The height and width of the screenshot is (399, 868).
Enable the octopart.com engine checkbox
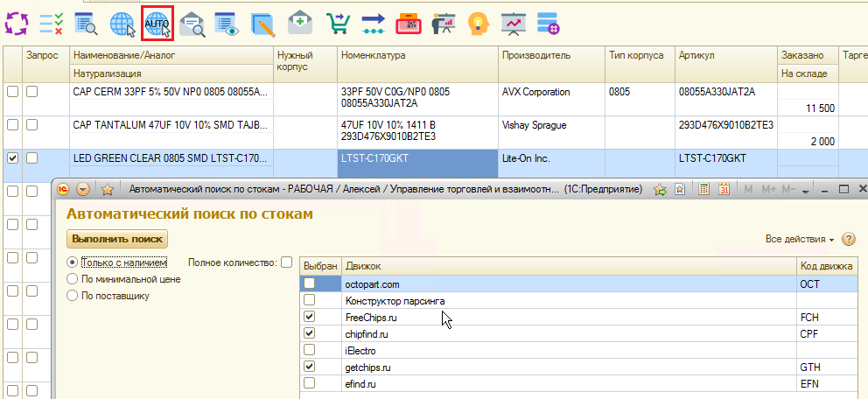309,284
